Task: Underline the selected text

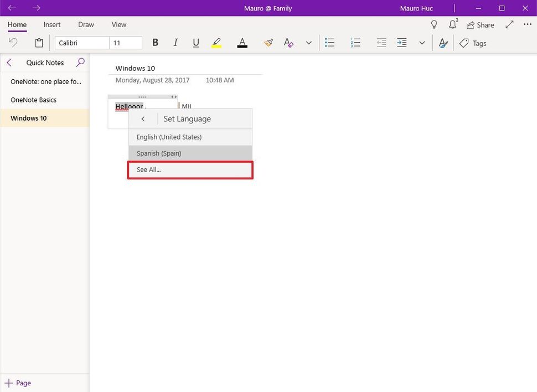Action: click(195, 43)
